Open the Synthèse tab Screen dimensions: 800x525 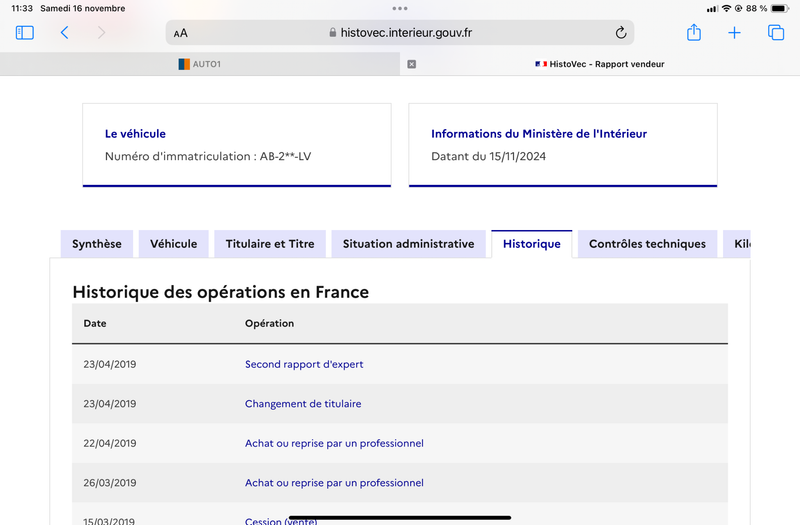(x=97, y=244)
